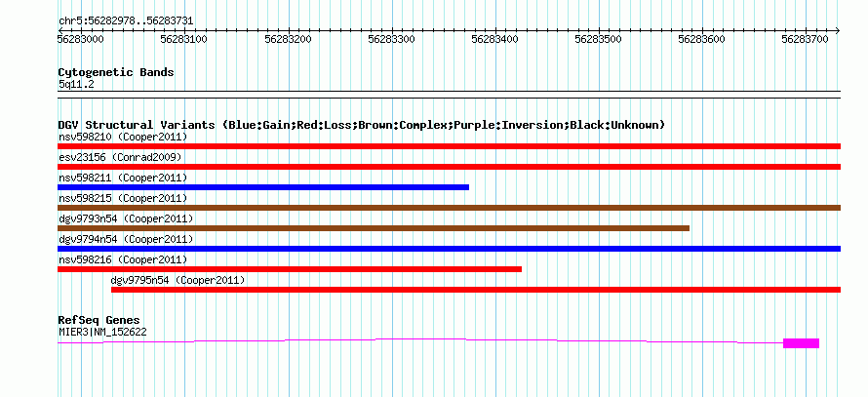The height and width of the screenshot is (397, 868).
Task: Select the dgv9795n54 (Cooper2011) label
Action: pos(178,280)
